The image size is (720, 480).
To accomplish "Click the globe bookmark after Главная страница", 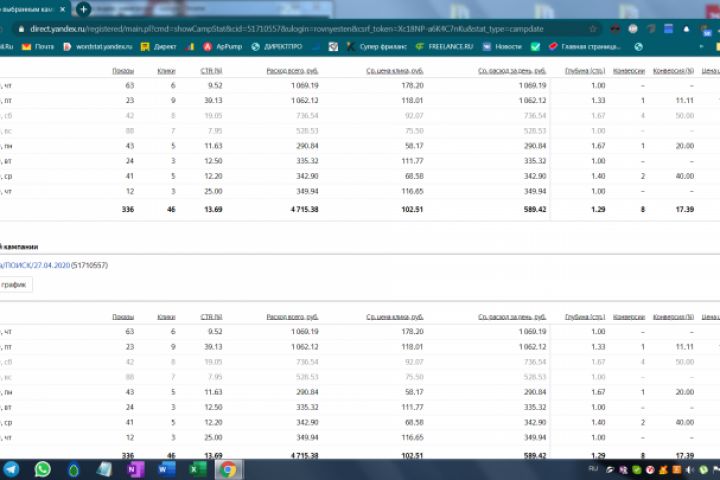I will click(x=638, y=47).
